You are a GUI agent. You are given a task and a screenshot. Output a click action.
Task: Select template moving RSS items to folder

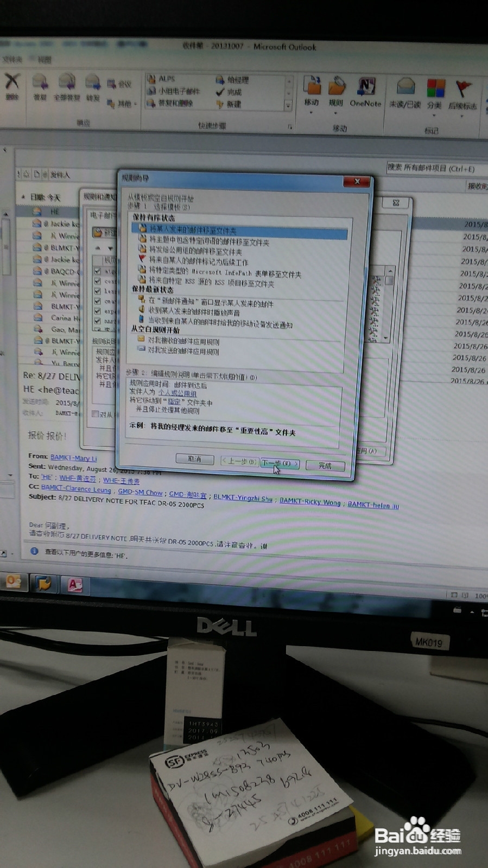(206, 283)
